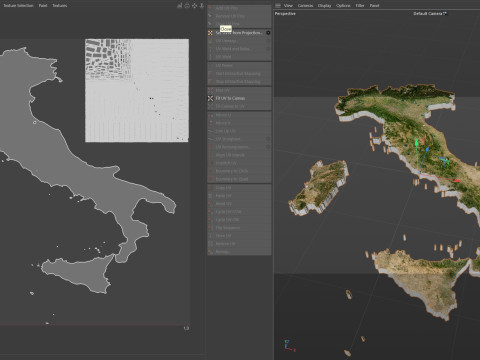Click the Stop Interactive Mapping icon
Screen dimensions: 480x360
tap(210, 81)
